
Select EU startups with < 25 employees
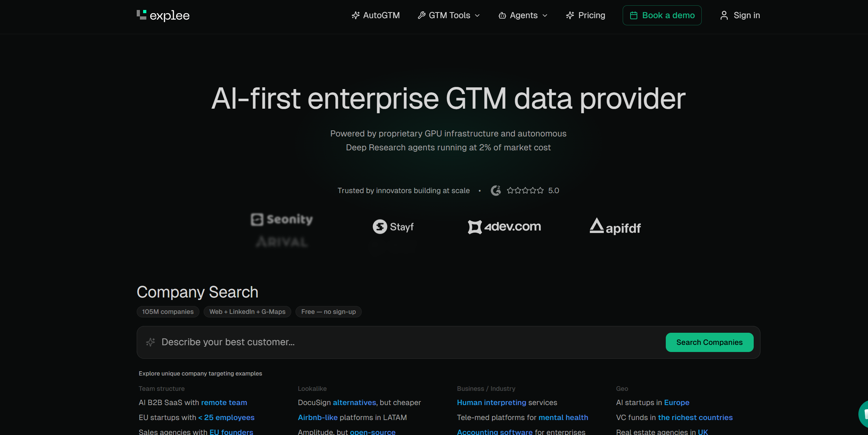[197, 418]
